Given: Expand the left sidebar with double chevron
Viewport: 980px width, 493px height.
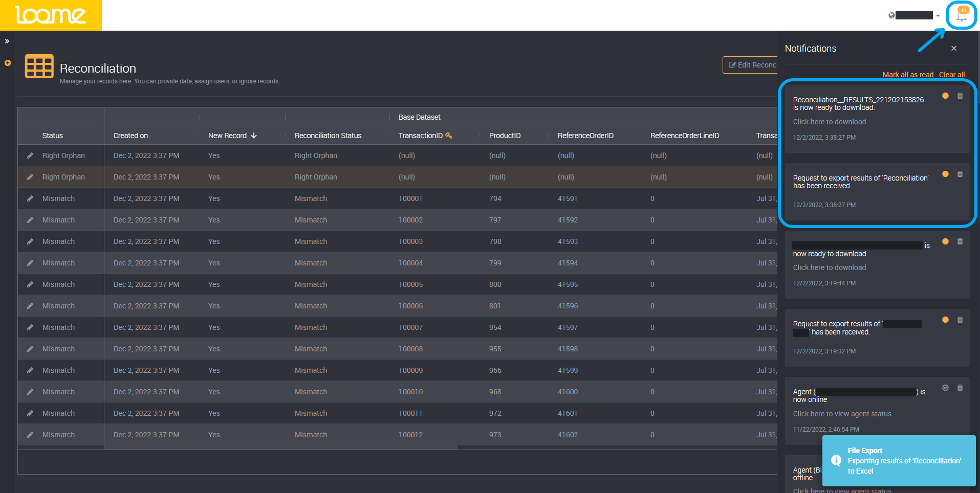Looking at the screenshot, I should [x=7, y=41].
